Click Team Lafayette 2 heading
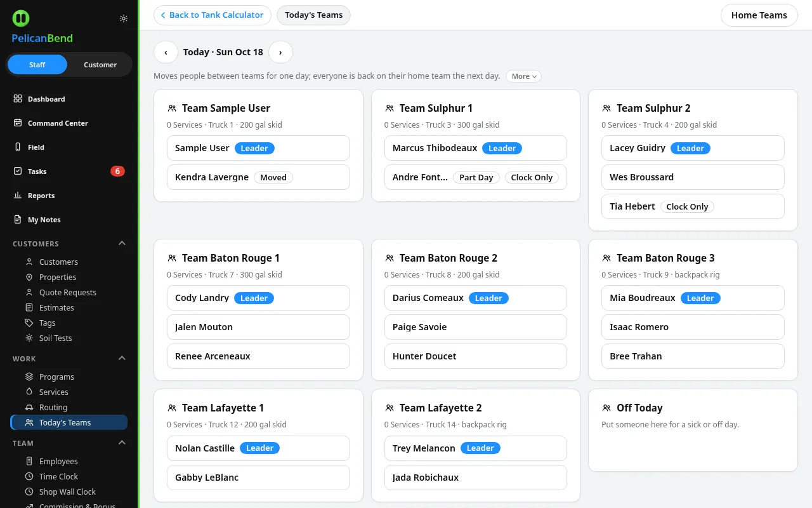The height and width of the screenshot is (508, 812). click(x=440, y=408)
